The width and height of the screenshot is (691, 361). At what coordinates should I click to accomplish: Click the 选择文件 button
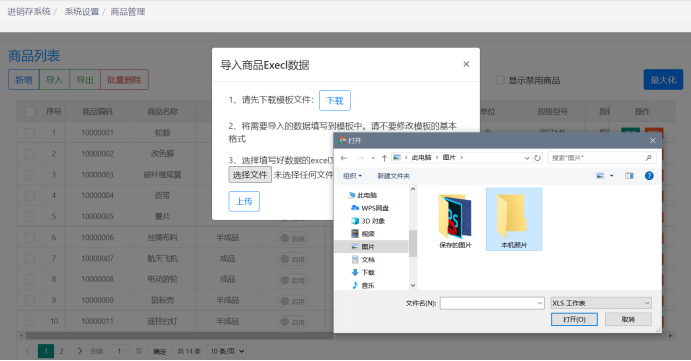(250, 175)
